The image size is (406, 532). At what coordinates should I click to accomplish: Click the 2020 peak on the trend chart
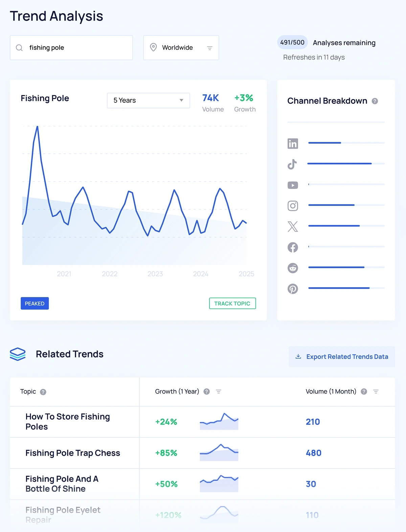[x=37, y=127]
